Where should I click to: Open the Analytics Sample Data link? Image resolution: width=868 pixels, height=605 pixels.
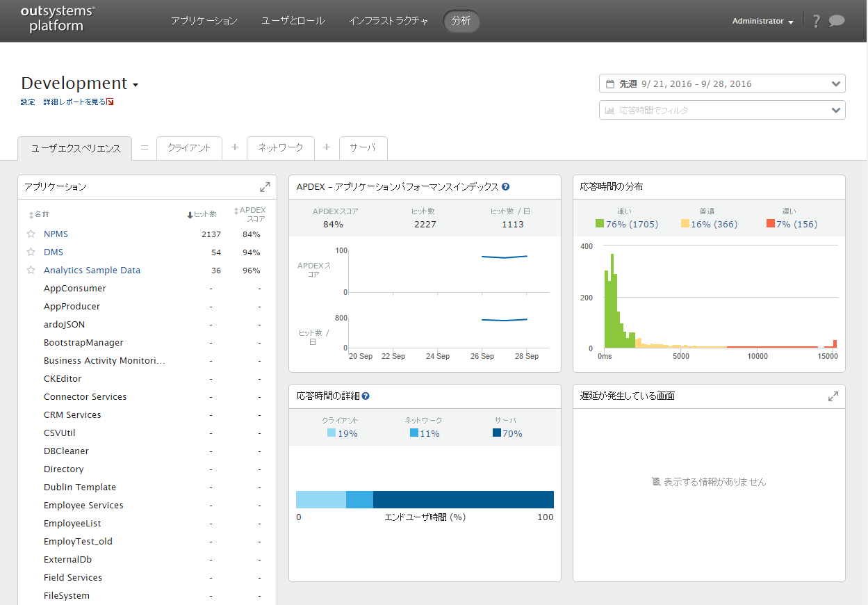92,271
